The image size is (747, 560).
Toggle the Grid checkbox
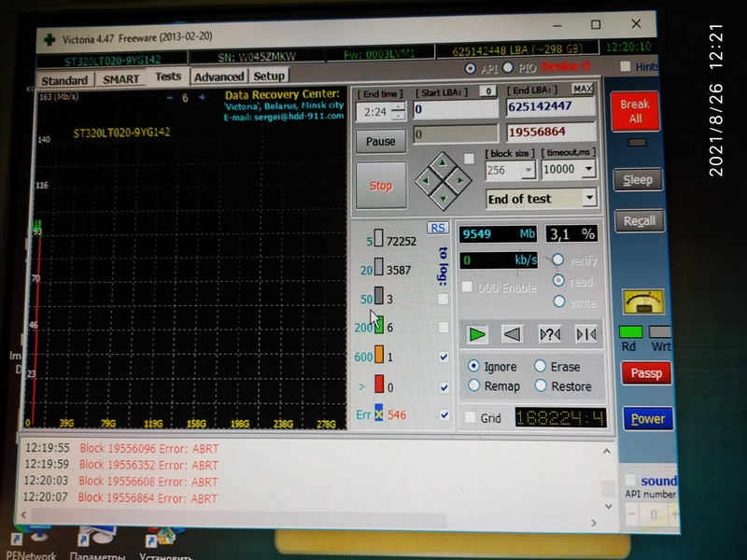click(x=470, y=417)
